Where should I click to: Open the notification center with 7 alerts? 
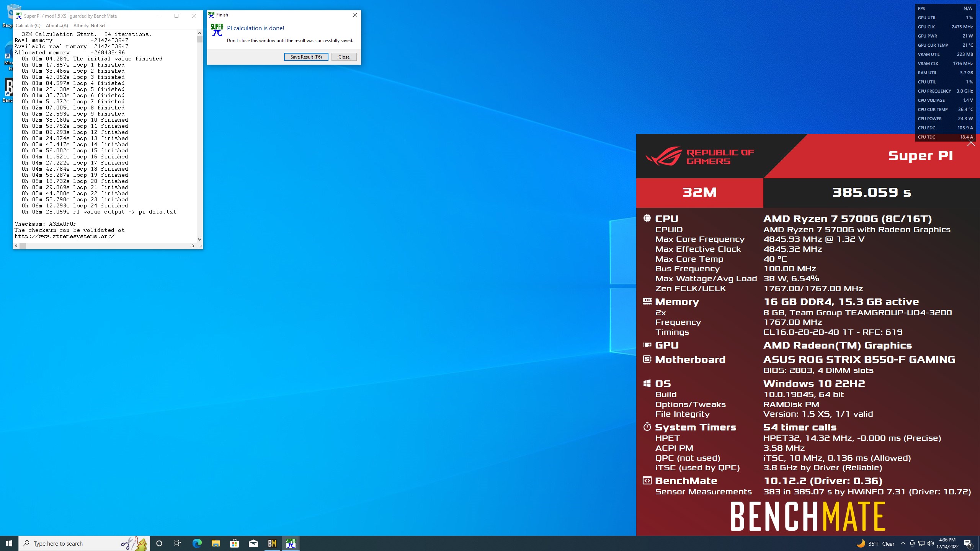point(968,543)
